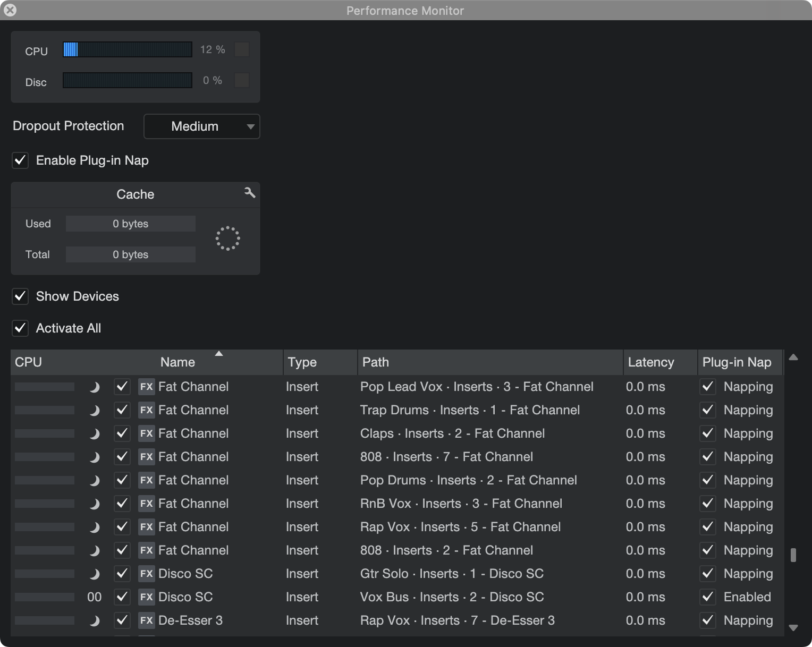This screenshot has width=812, height=647.
Task: Select the path "RnB Vox · Inserts · 3 - Fat Channel"
Action: 461,504
